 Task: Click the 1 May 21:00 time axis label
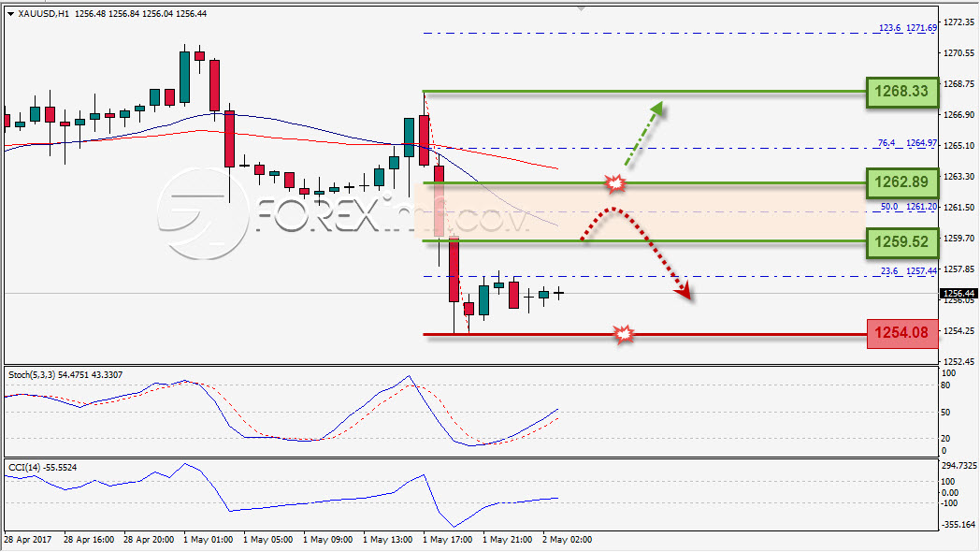point(508,540)
